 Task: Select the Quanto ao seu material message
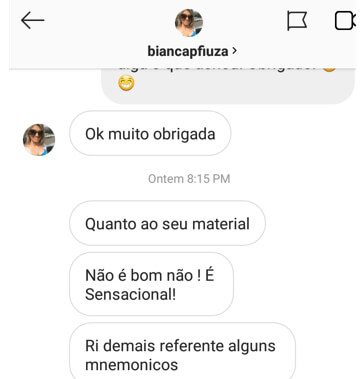click(167, 223)
